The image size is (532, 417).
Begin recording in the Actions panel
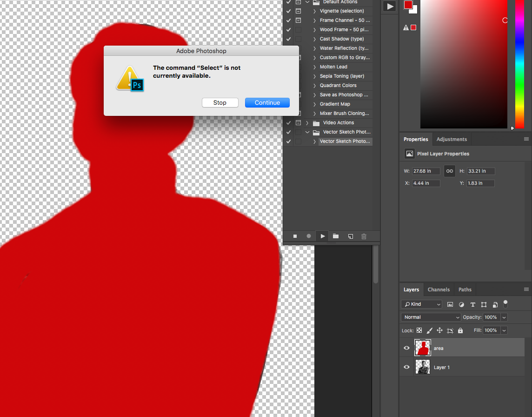click(308, 236)
